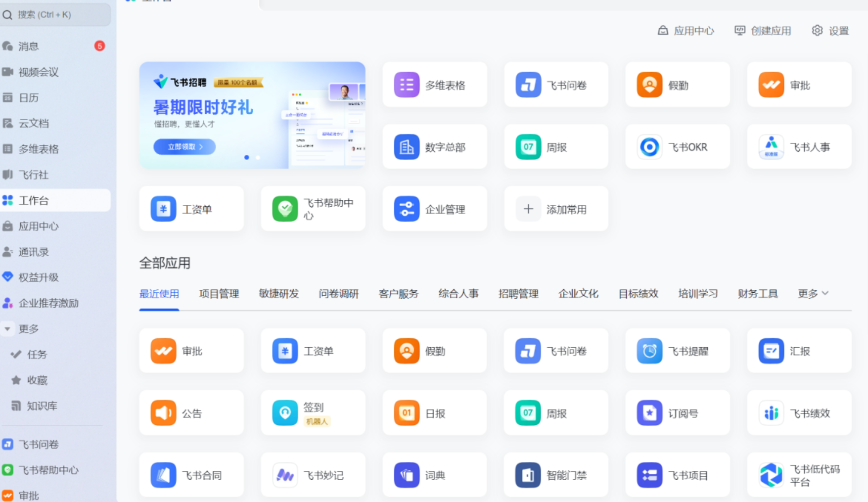868x502 pixels.
Task: Focus the 搜索 search box
Action: pos(55,15)
